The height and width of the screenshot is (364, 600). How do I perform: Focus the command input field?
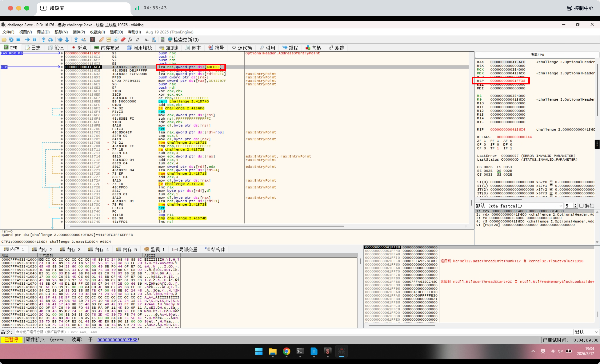(x=292, y=332)
